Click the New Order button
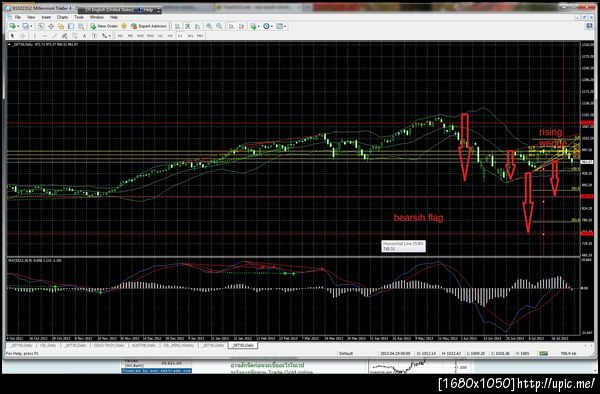The width and height of the screenshot is (600, 394). pyautogui.click(x=104, y=26)
